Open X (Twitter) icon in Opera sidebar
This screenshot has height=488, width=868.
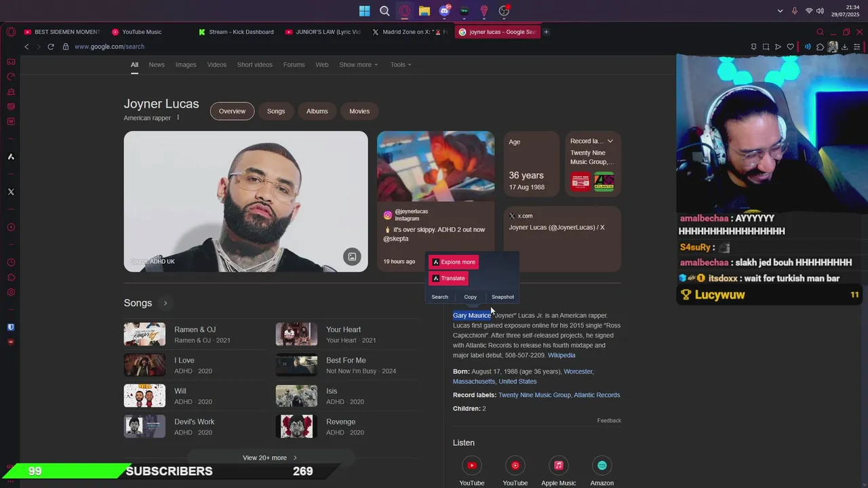coord(11,192)
